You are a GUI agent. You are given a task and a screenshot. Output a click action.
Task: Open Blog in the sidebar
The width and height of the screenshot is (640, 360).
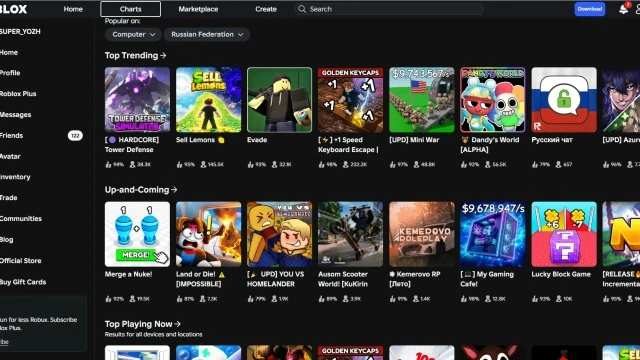7,240
